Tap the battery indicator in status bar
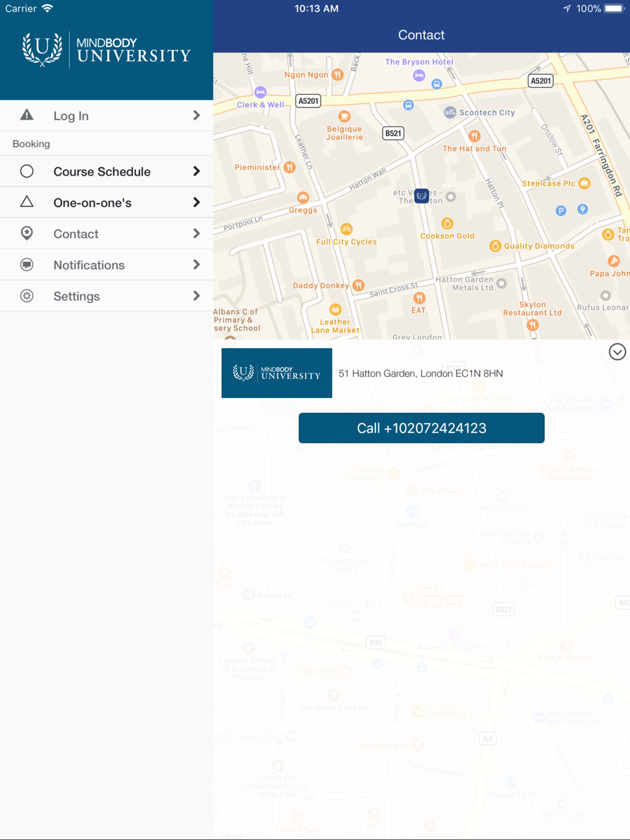This screenshot has height=840, width=630. pyautogui.click(x=614, y=9)
